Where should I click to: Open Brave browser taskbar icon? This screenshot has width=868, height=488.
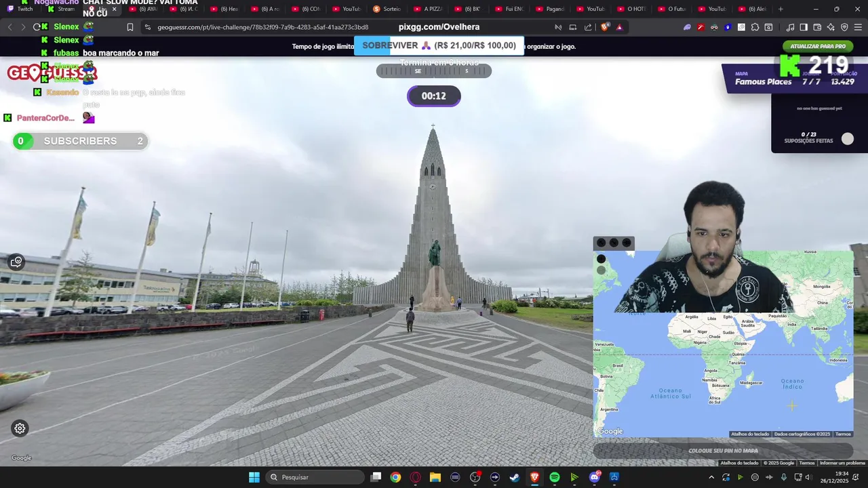pyautogui.click(x=534, y=477)
